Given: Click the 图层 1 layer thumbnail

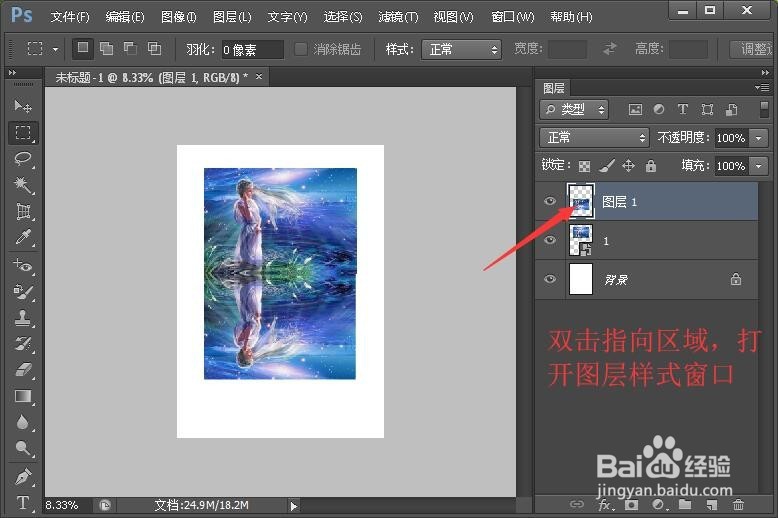Looking at the screenshot, I should (x=581, y=201).
